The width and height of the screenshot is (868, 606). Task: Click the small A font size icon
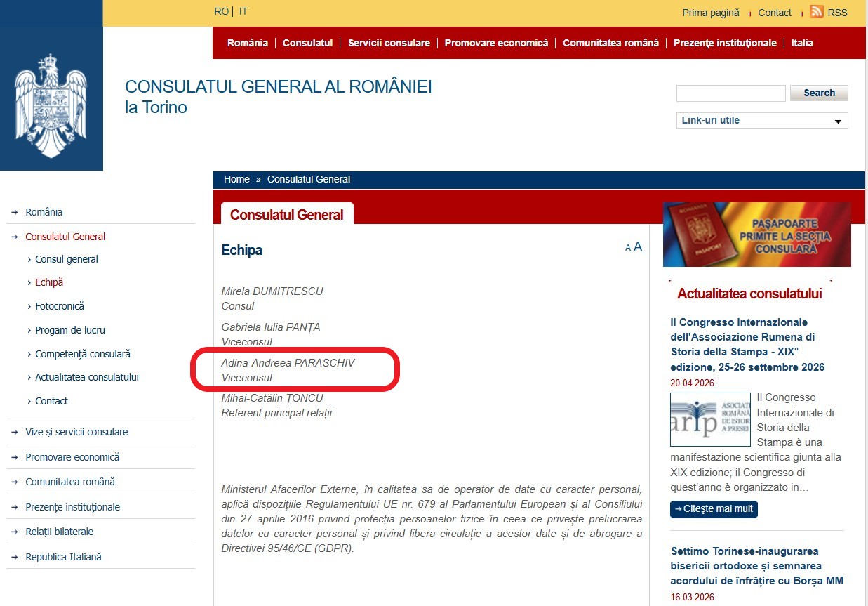628,248
